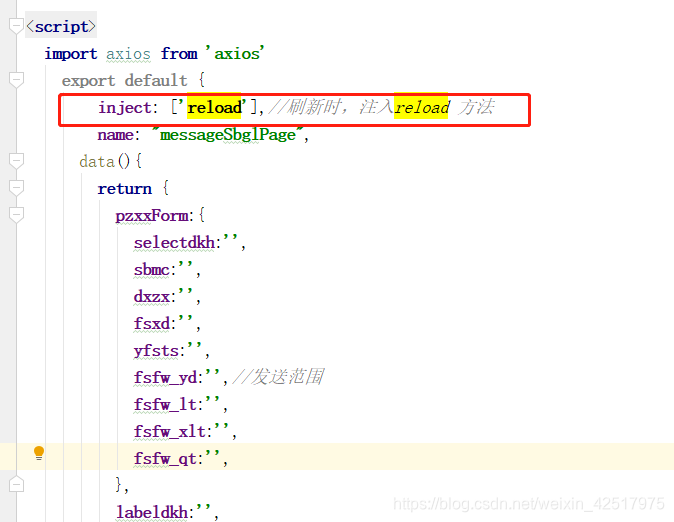674x522 pixels.
Task: Click the pzxxForm property
Action: [152, 215]
